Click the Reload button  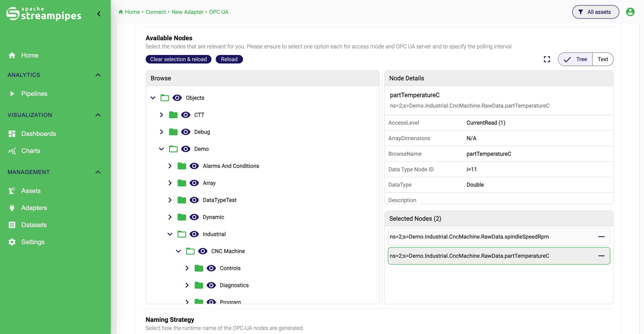pyautogui.click(x=229, y=59)
